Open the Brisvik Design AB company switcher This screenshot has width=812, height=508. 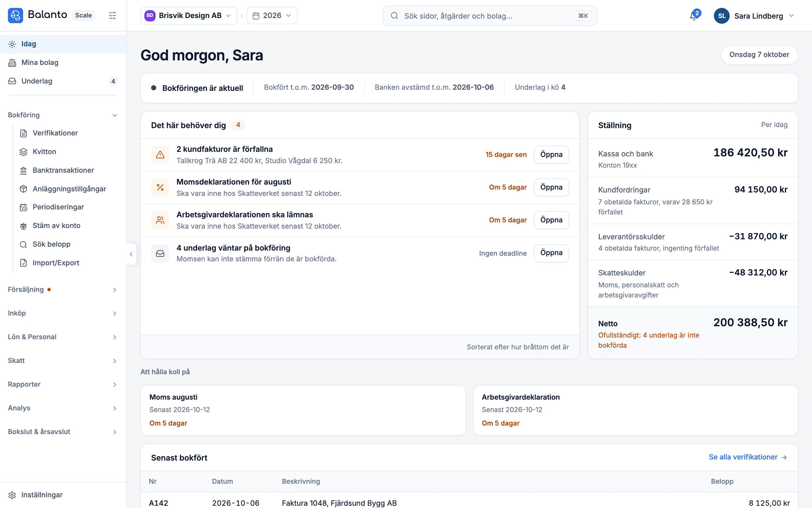point(189,16)
